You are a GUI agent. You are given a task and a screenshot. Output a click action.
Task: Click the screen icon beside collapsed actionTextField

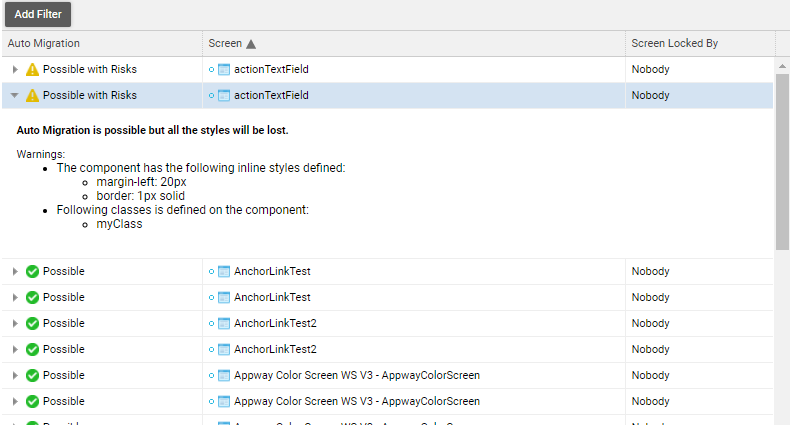pos(224,70)
